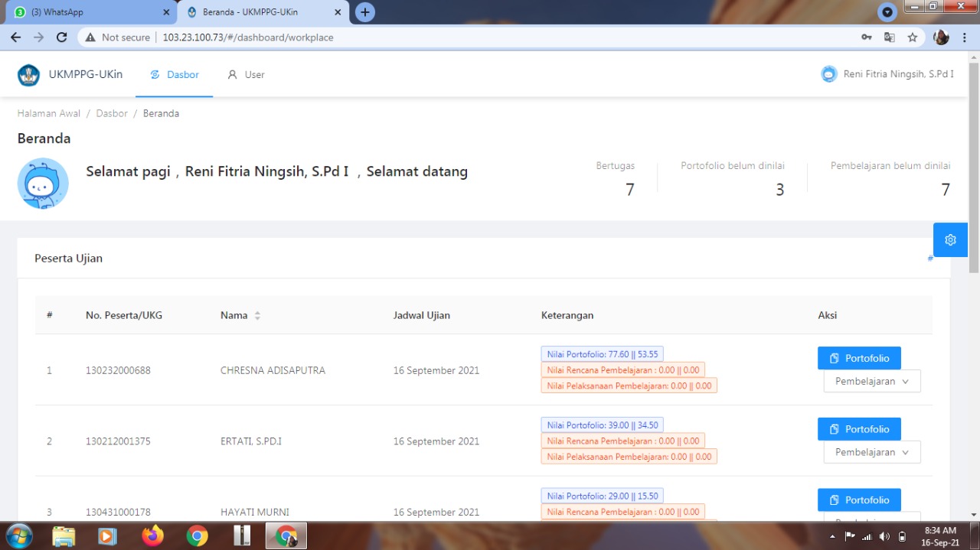The height and width of the screenshot is (550, 980).
Task: Click participant number 130212001375
Action: [x=118, y=441]
